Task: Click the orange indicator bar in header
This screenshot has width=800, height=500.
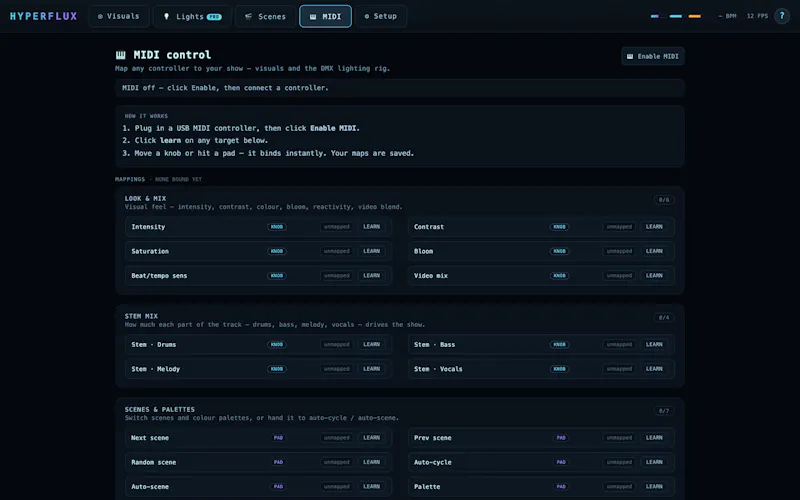Action: tap(694, 16)
